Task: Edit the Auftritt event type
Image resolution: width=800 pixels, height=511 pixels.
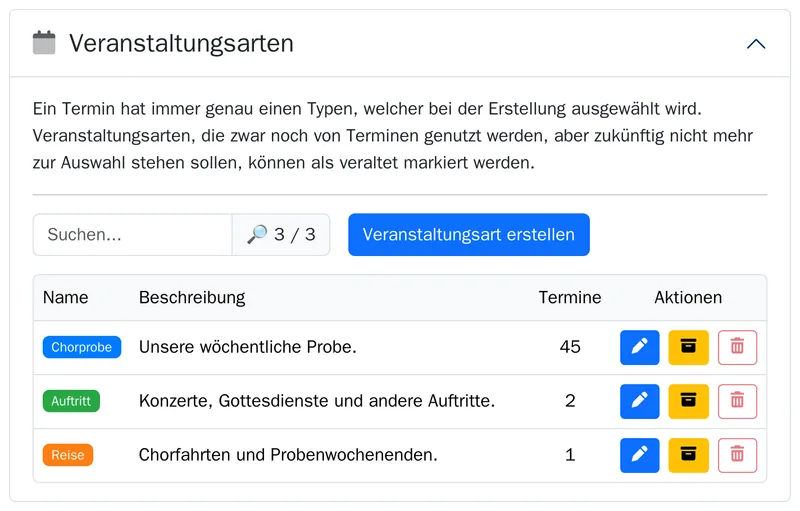Action: pyautogui.click(x=639, y=401)
